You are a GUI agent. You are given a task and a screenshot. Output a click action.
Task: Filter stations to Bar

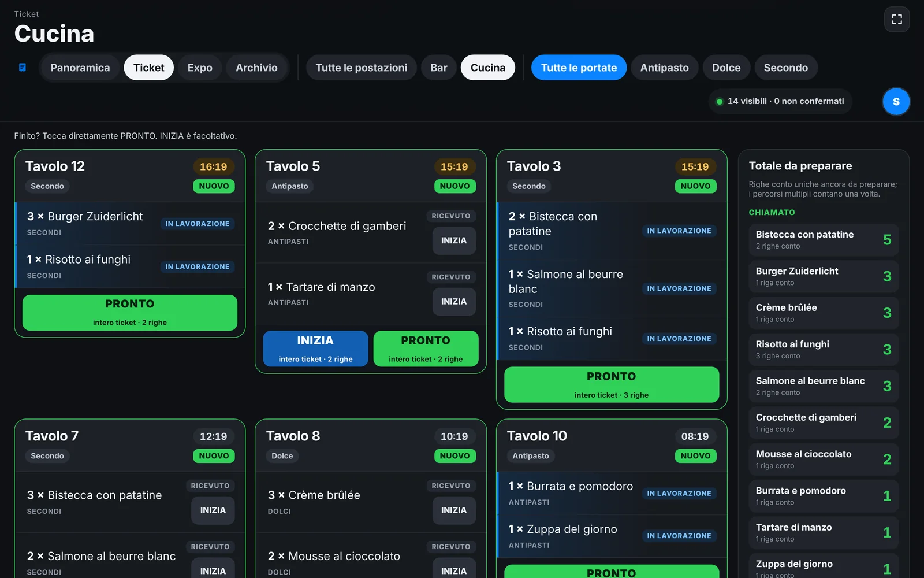tap(439, 68)
